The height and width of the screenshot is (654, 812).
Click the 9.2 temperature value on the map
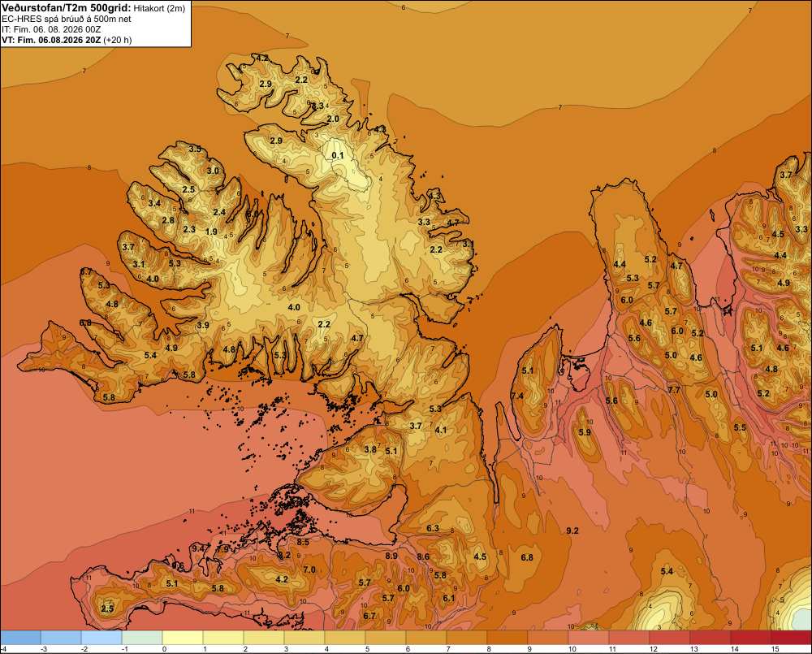click(572, 531)
